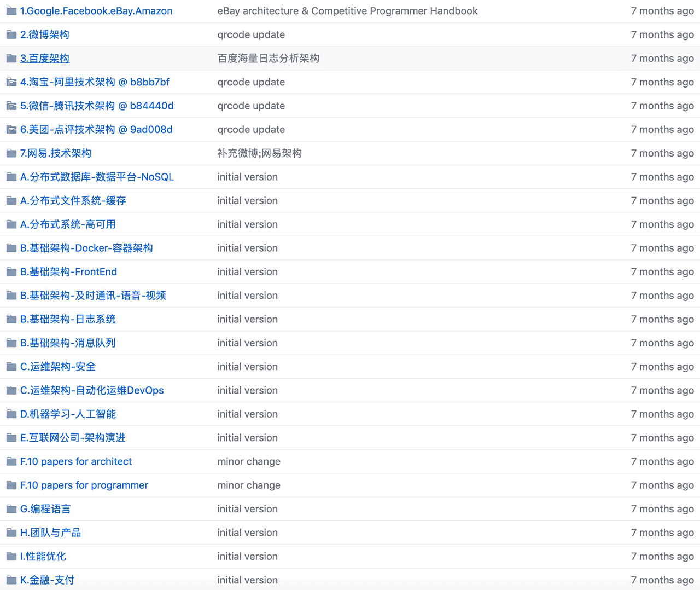Click submodule icon beside 6.美团-点评技术架构

coord(11,130)
